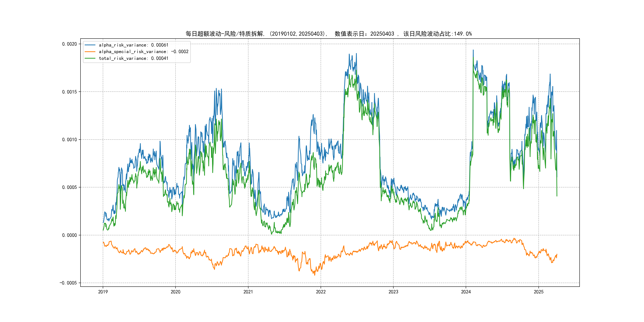
Task: Click the 0.0020 y-axis tick label
Action: tap(70, 44)
